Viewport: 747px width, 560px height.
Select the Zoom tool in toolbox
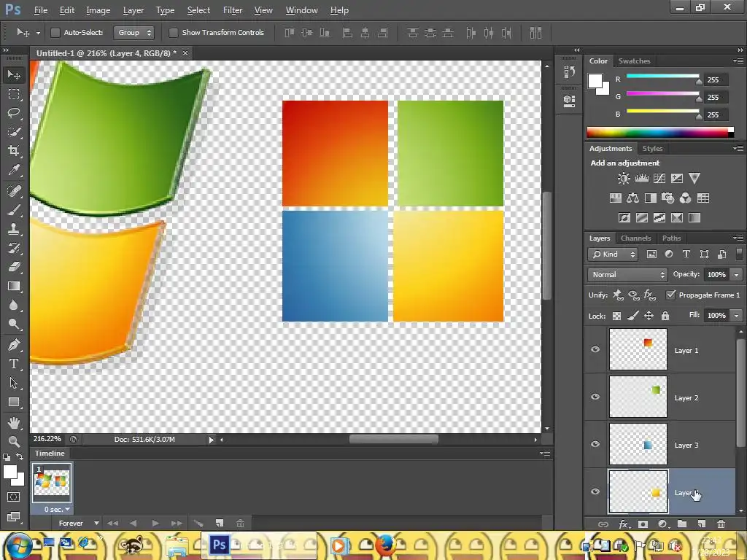[14, 441]
